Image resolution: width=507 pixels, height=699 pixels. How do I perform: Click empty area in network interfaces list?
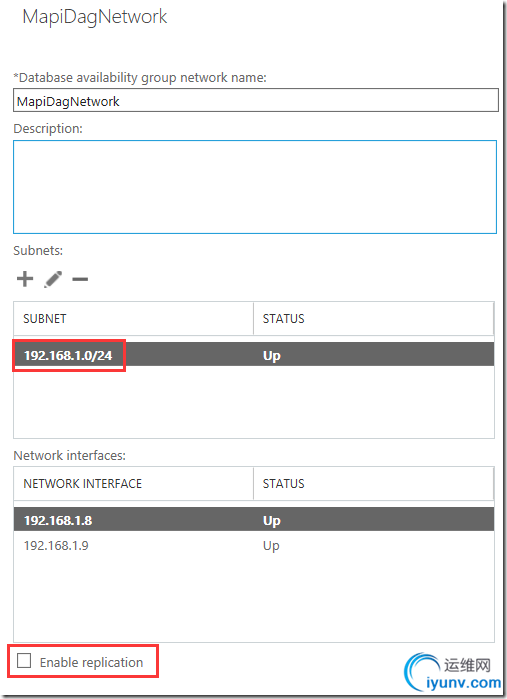point(254,599)
